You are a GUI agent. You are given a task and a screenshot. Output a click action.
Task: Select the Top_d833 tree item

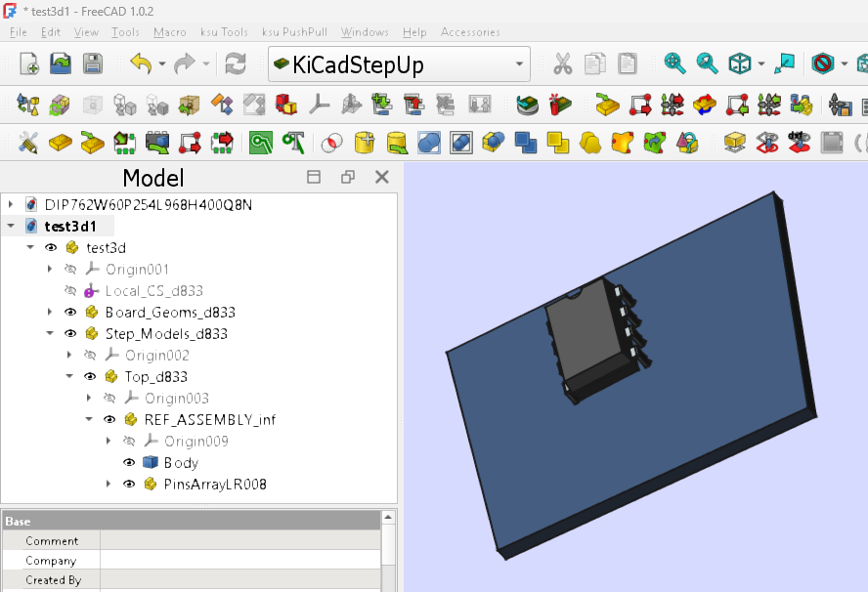click(155, 377)
